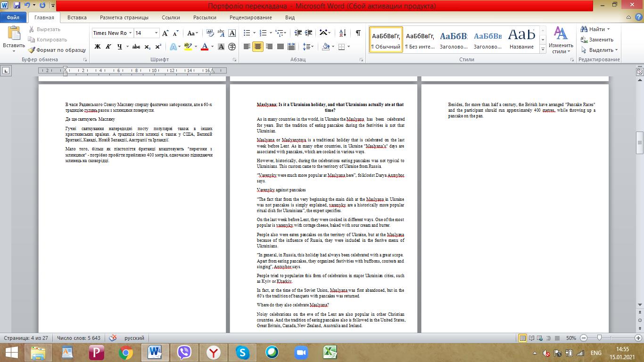The image size is (644, 362).
Task: Increase the font size
Action: pos(165,33)
